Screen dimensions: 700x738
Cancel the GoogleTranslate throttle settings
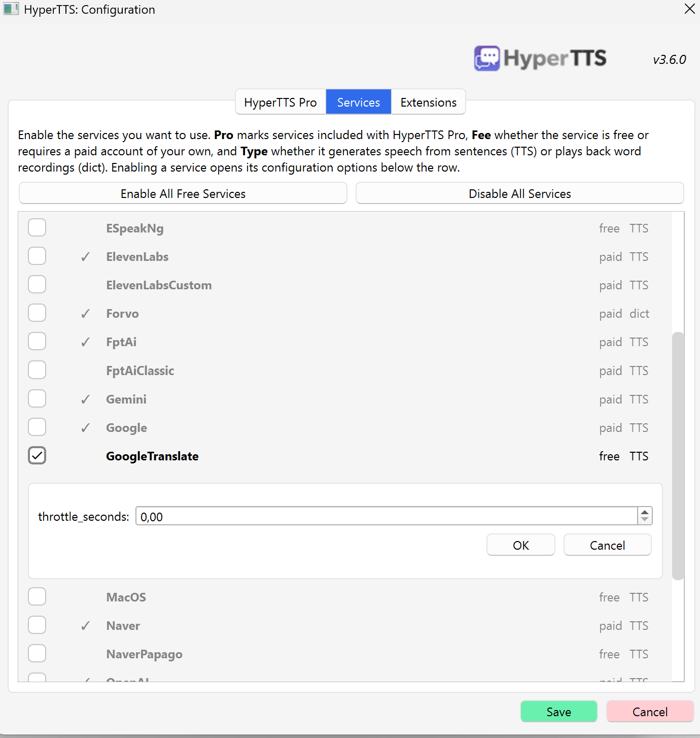[608, 545]
